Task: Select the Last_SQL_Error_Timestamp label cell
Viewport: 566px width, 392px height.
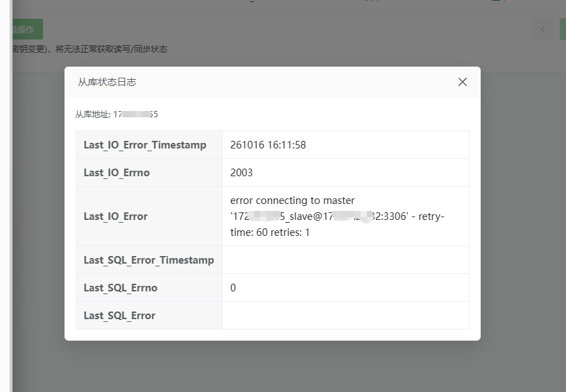Action: tap(149, 260)
